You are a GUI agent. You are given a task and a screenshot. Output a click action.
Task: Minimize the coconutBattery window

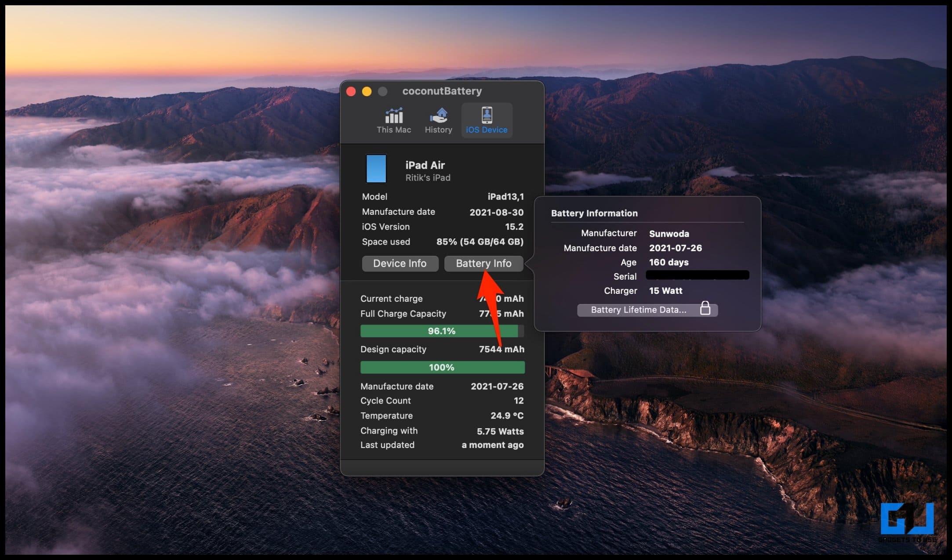367,91
